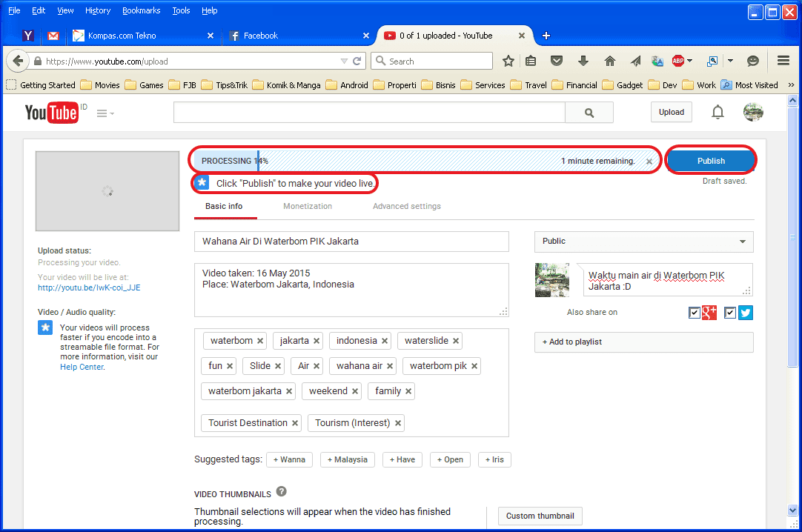Add suggested tag Malaysia
The width and height of the screenshot is (802, 532).
[348, 459]
